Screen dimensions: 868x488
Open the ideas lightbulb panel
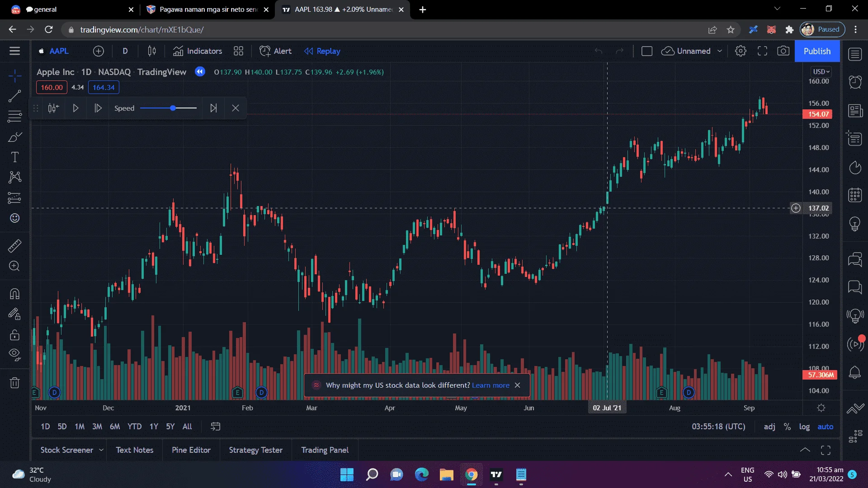click(x=855, y=223)
